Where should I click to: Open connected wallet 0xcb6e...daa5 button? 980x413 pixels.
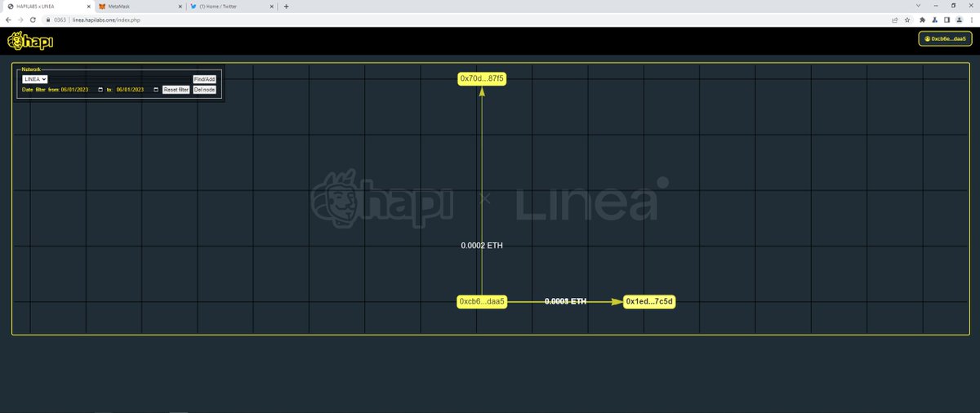coord(945,38)
